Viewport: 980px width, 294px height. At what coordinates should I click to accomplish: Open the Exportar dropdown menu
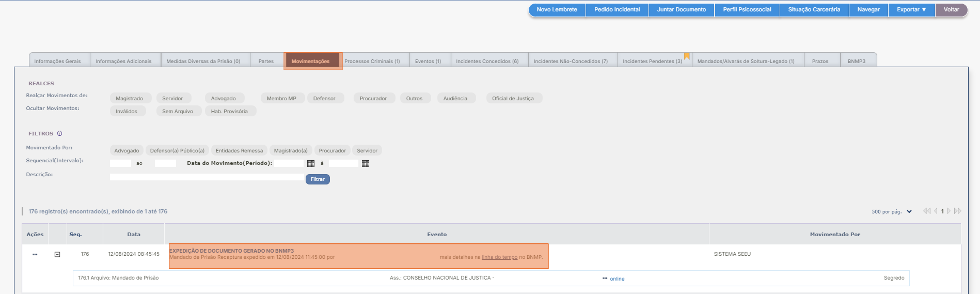pos(911,10)
